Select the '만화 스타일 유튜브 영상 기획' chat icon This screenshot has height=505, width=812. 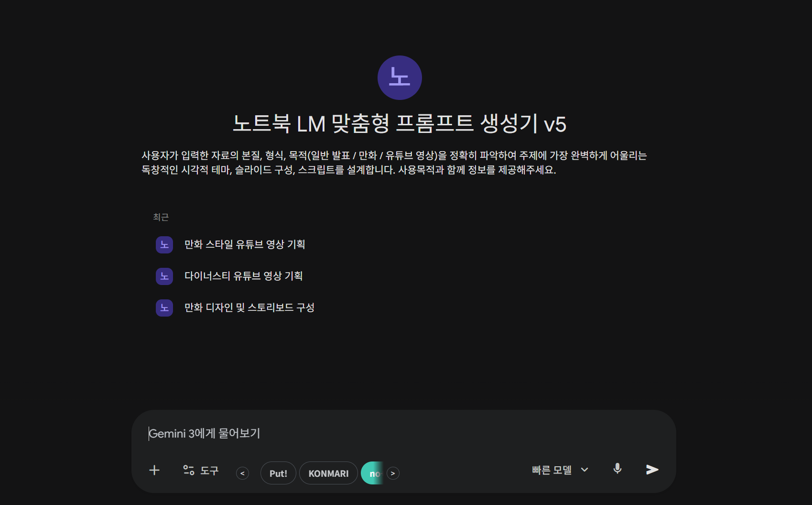tap(164, 244)
